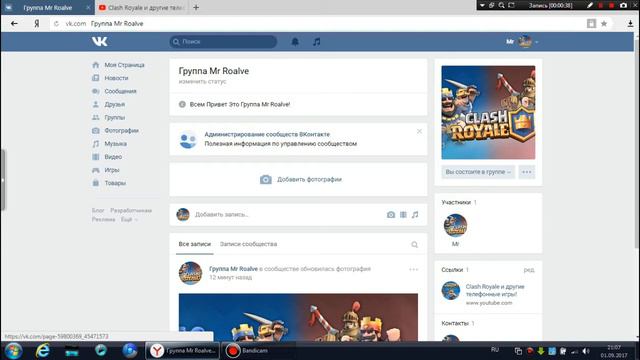This screenshot has height=360, width=640.
Task: Click the vk.com address bar
Action: (318, 24)
